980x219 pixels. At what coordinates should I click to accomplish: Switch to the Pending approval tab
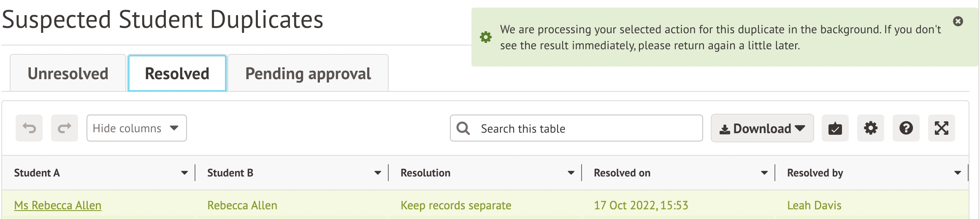pyautogui.click(x=308, y=73)
